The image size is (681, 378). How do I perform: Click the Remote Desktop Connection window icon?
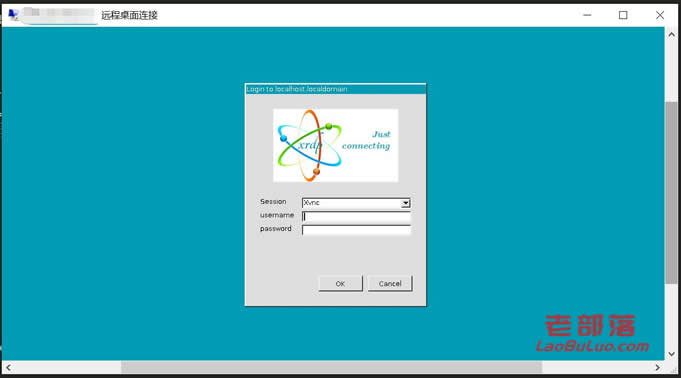point(13,15)
